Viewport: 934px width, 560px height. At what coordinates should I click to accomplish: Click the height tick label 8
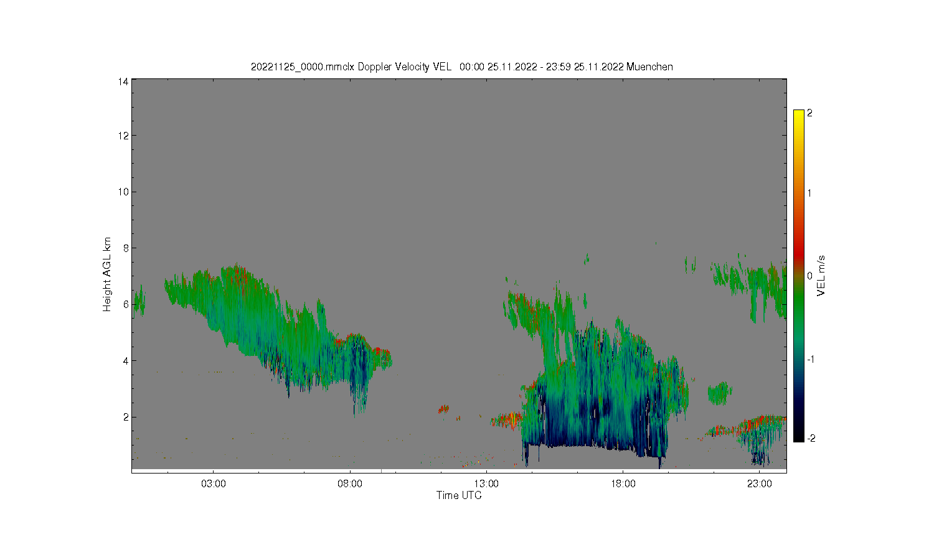tap(125, 248)
